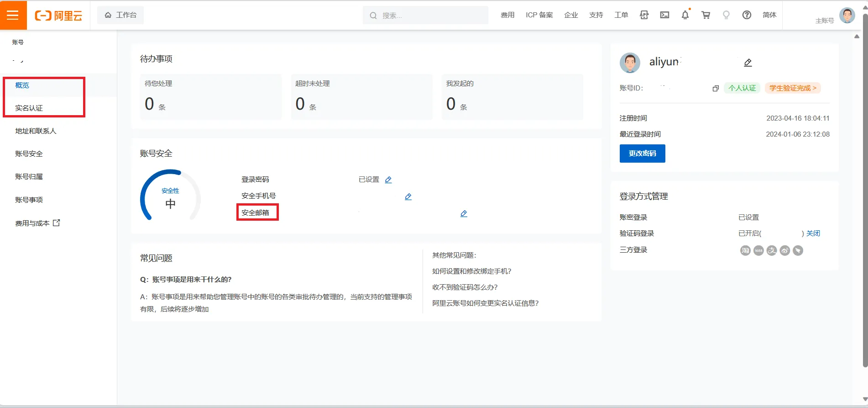Expand the user avatar menu in header
Screen dimensions: 868x408
click(847, 15)
